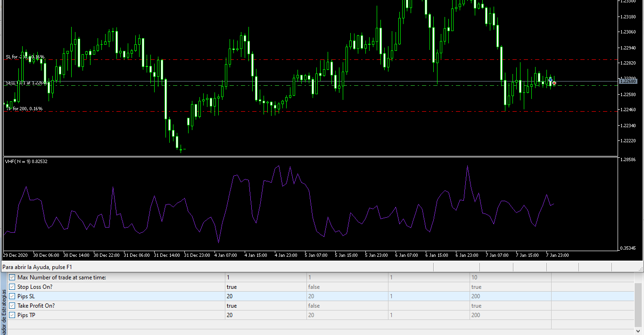
Task: Click the VHF(N = 9) indicator label
Action: 26,162
